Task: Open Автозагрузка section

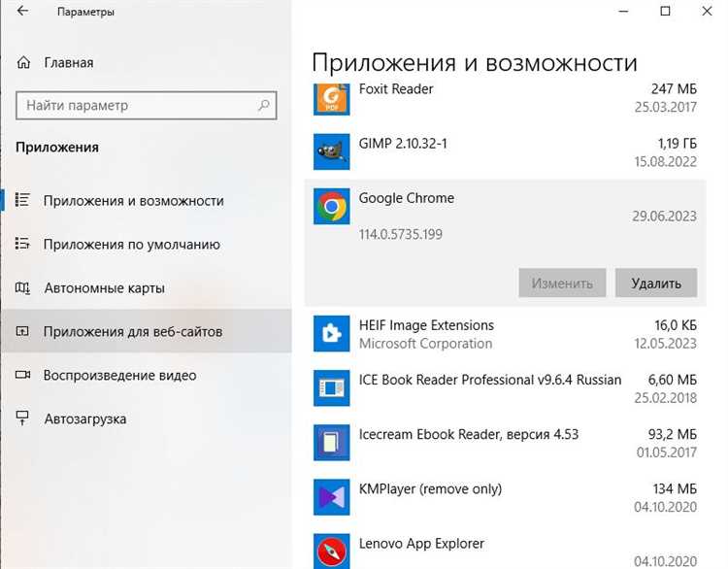Action: [147, 418]
